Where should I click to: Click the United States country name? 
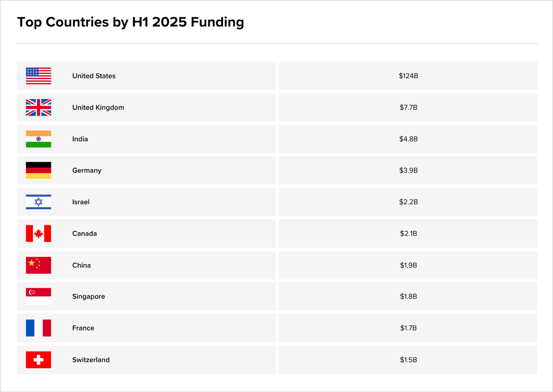click(94, 76)
